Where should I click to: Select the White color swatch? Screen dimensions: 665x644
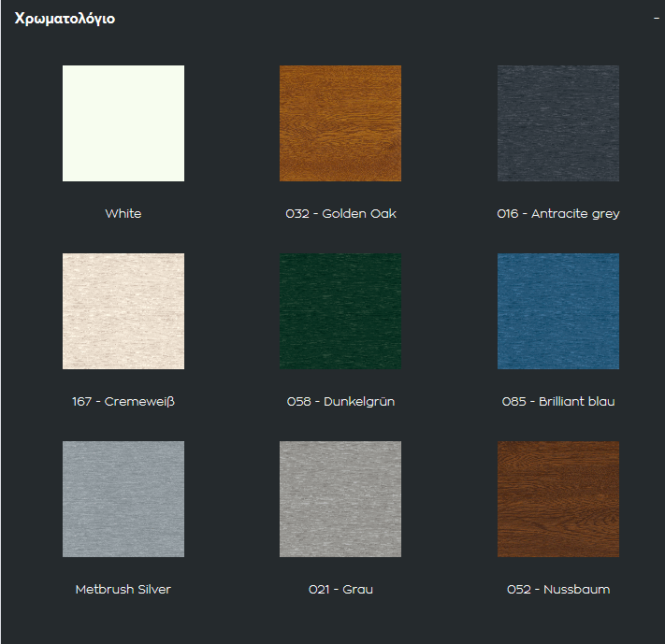(123, 123)
